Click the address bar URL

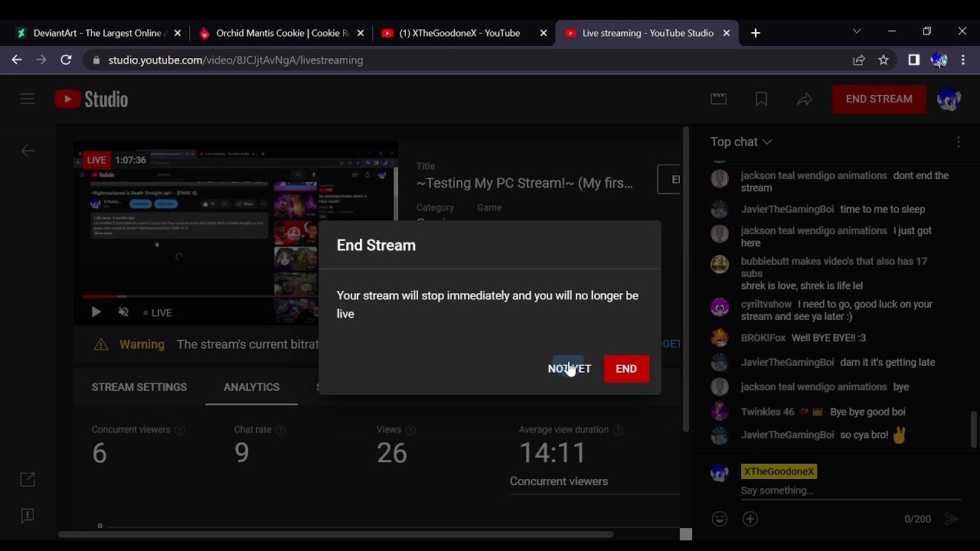coord(236,60)
